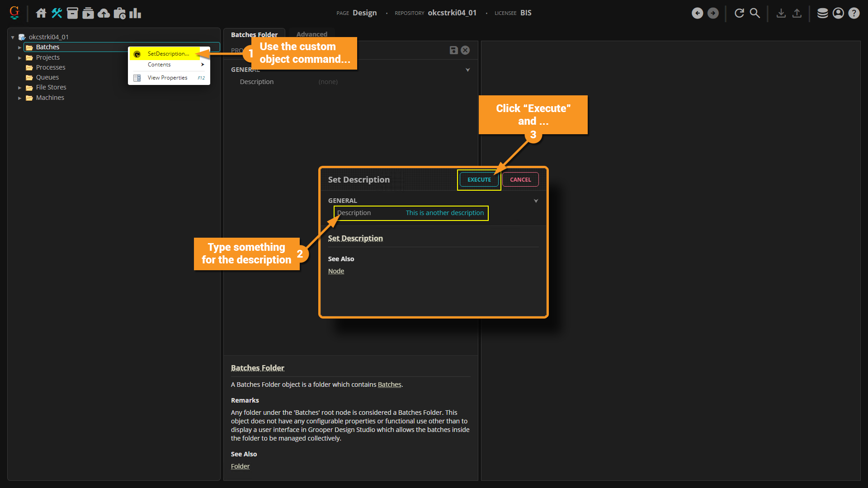Open the Stats bar chart icon
Viewport: 868px width, 488px height.
(x=135, y=13)
